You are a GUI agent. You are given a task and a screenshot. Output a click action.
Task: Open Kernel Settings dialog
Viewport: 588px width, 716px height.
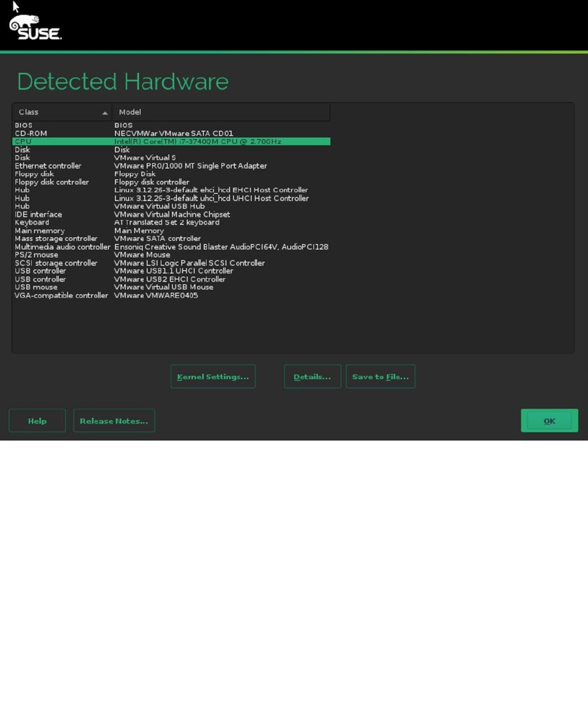click(x=213, y=377)
